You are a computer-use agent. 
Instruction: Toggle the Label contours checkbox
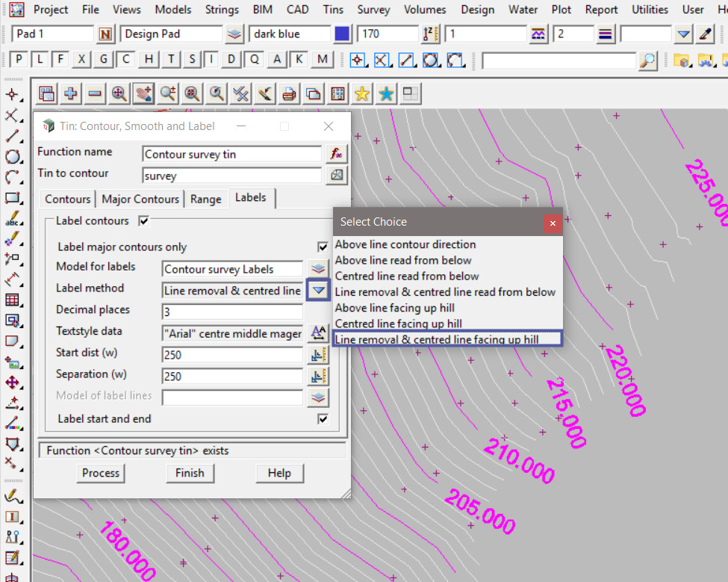(144, 221)
